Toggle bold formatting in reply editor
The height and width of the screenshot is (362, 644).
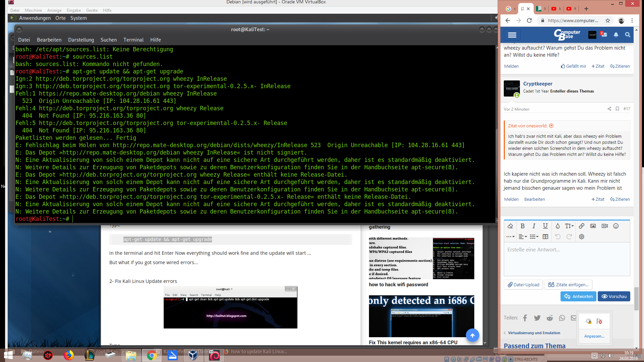pos(522,226)
